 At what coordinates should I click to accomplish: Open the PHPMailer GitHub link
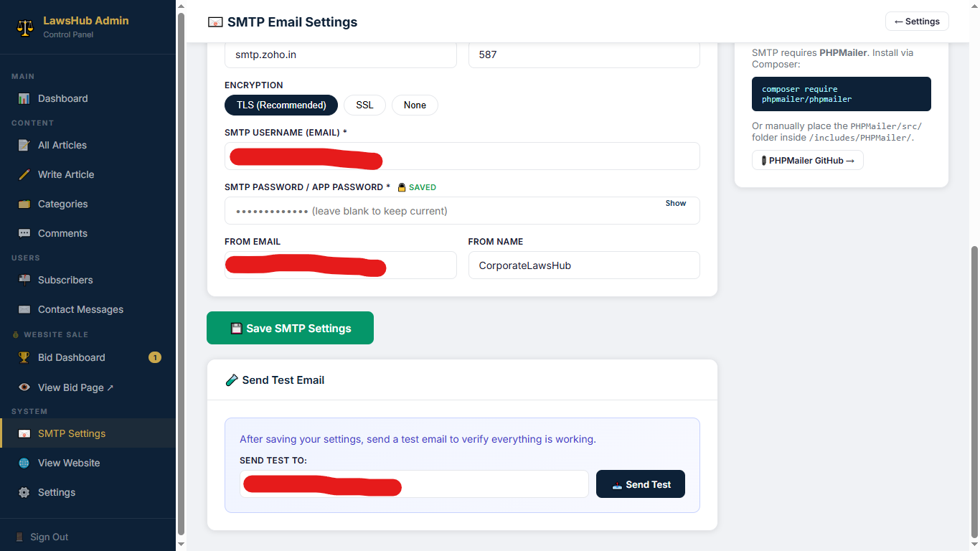pyautogui.click(x=807, y=161)
